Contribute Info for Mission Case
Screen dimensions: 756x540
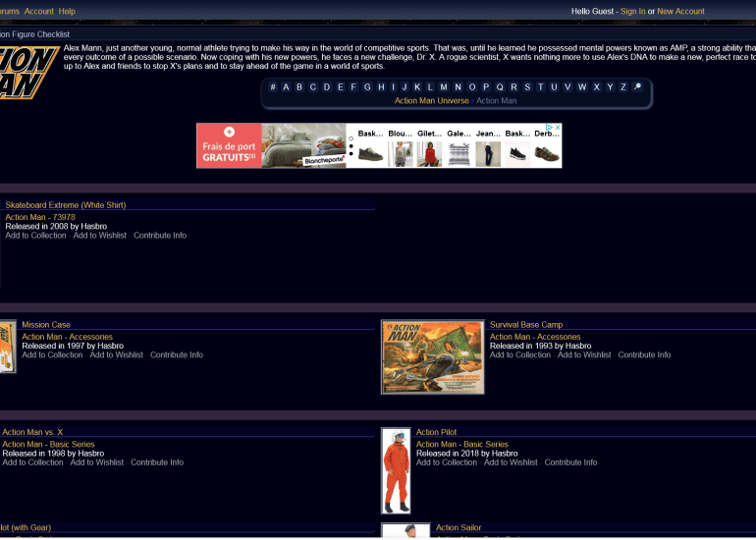177,354
